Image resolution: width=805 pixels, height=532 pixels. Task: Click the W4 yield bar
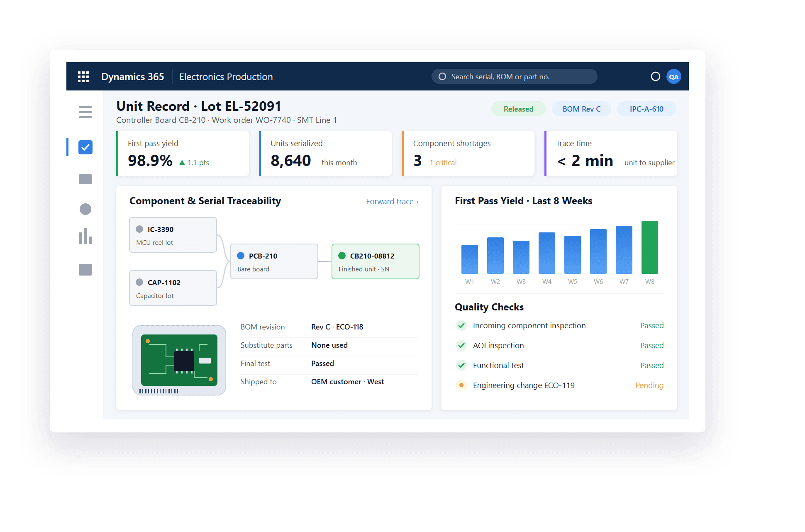click(547, 253)
